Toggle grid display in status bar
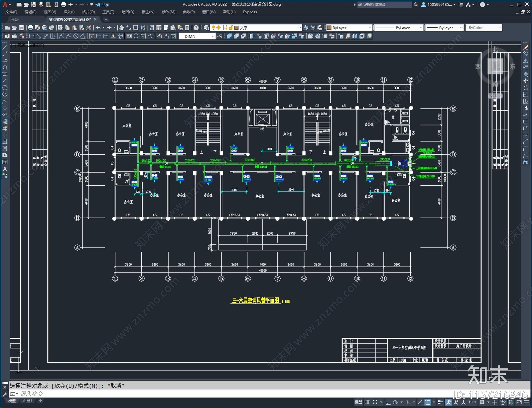 (x=367, y=402)
